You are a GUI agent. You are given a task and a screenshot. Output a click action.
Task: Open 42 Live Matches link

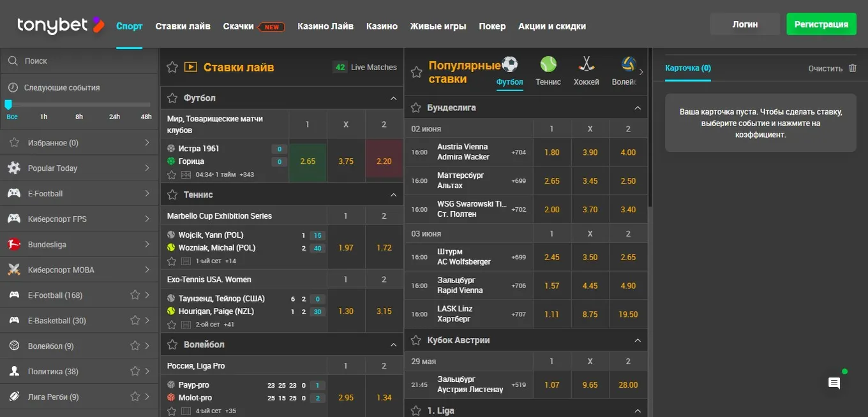365,67
